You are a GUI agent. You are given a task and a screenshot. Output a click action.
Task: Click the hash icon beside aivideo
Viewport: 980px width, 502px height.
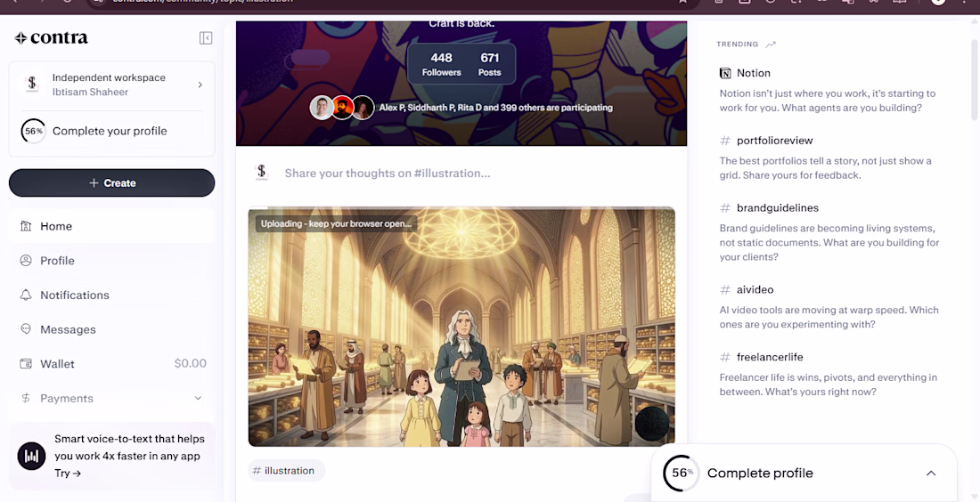pyautogui.click(x=725, y=289)
